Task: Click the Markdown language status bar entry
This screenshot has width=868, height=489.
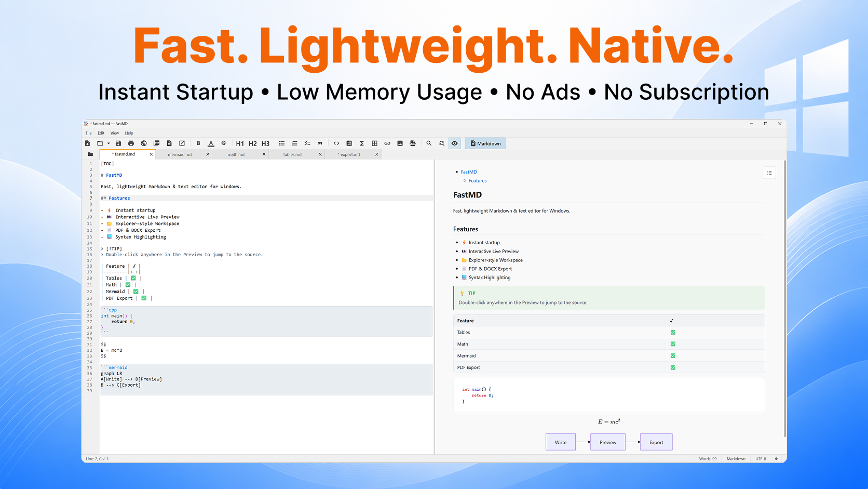Action: point(736,459)
